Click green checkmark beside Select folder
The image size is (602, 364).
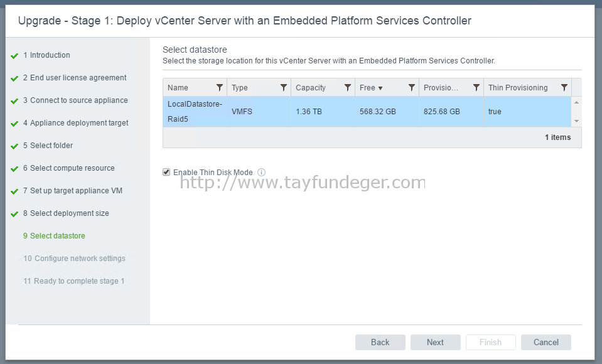coord(14,146)
